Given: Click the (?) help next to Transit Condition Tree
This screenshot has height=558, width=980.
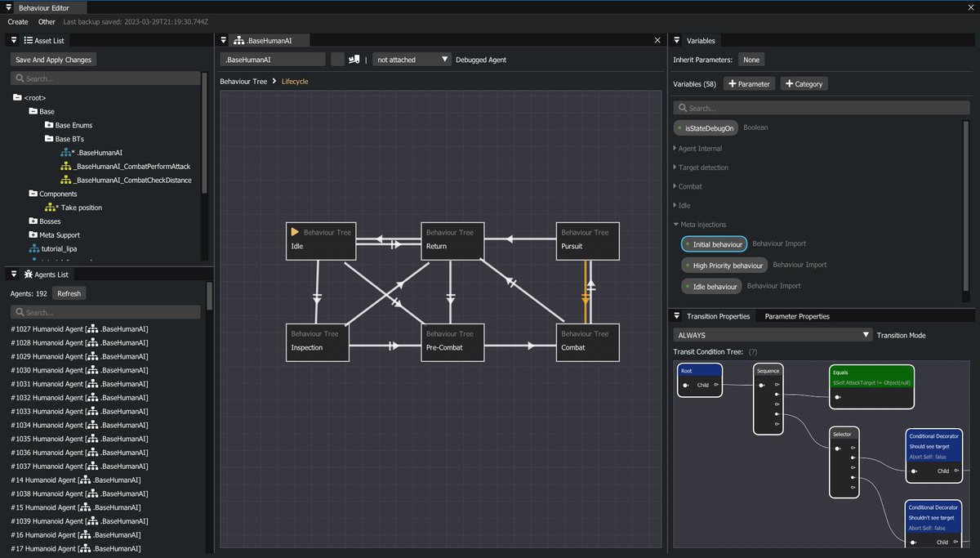Looking at the screenshot, I should (x=753, y=351).
